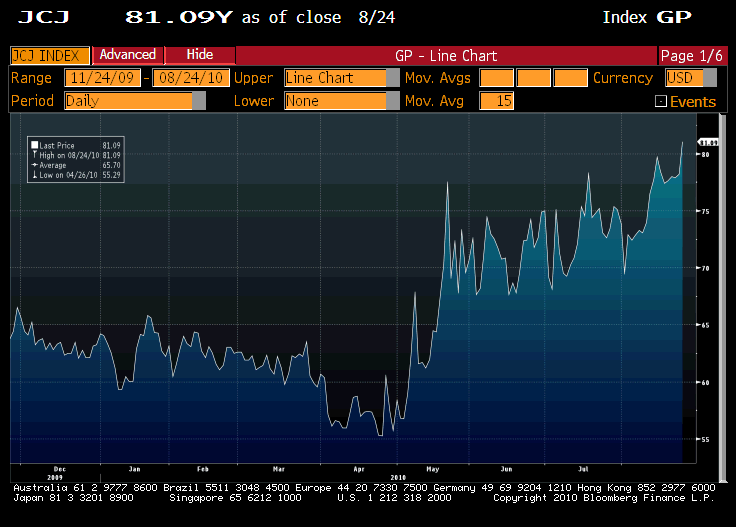Click the Last Price legend marker
This screenshot has width=736, height=527.
coord(34,146)
